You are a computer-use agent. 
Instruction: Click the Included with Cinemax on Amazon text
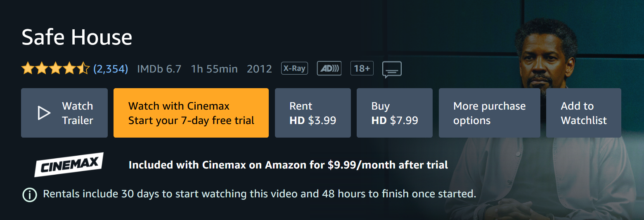(288, 165)
